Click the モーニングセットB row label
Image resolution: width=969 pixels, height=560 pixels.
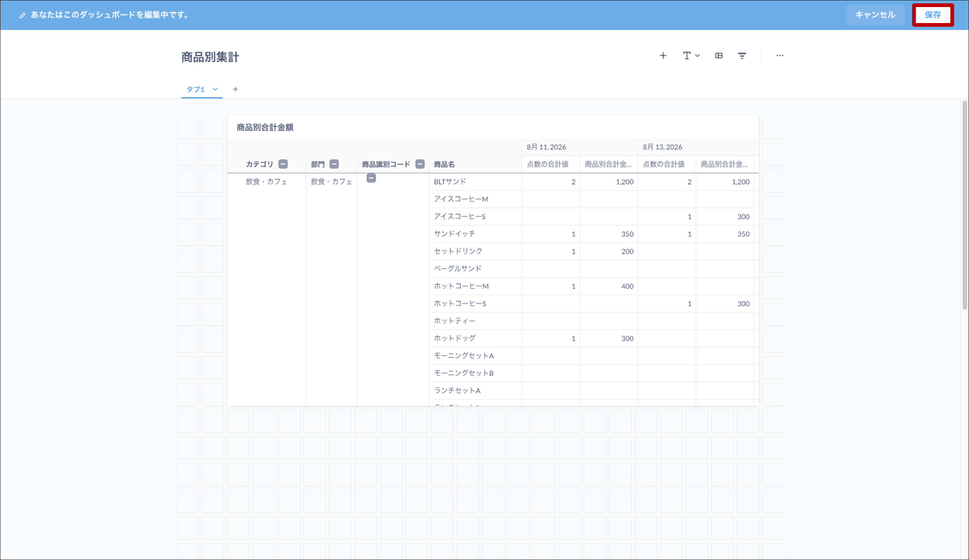point(464,373)
